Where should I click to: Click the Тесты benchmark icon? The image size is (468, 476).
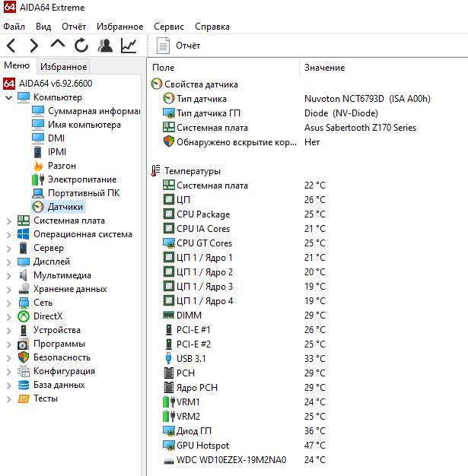(24, 398)
